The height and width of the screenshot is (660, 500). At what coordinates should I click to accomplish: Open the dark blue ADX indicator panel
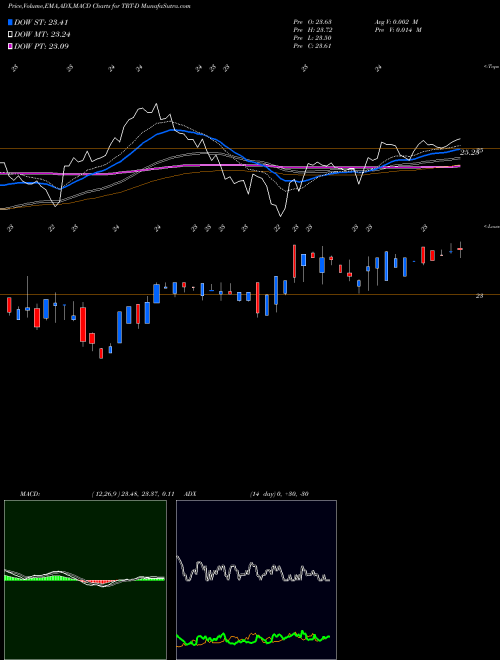256,580
